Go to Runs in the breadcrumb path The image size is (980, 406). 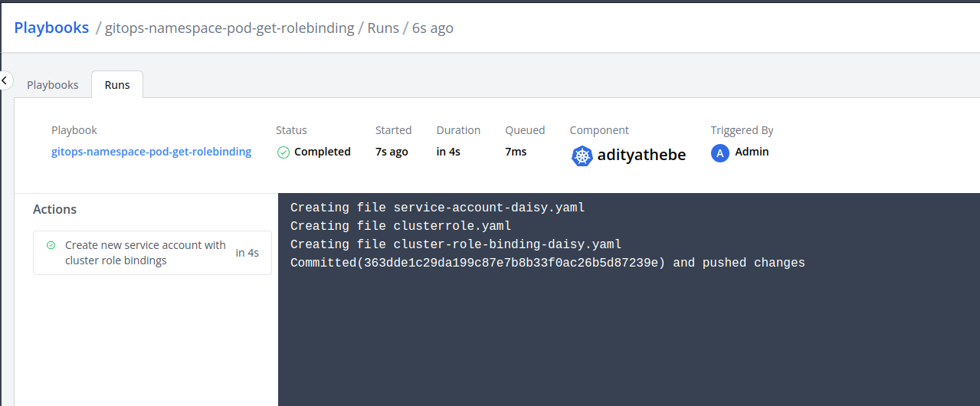pyautogui.click(x=383, y=28)
